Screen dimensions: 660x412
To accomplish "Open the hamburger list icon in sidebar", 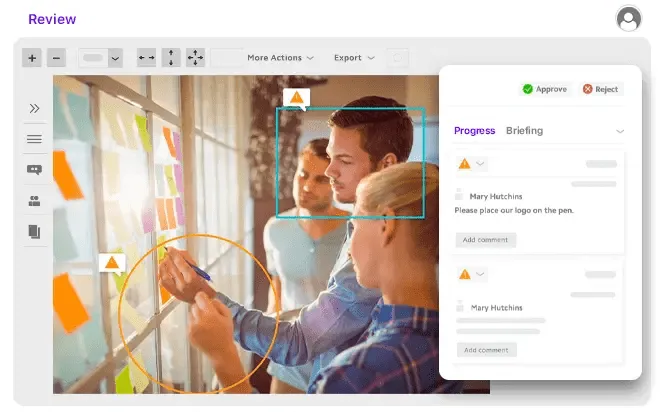I will tap(35, 139).
